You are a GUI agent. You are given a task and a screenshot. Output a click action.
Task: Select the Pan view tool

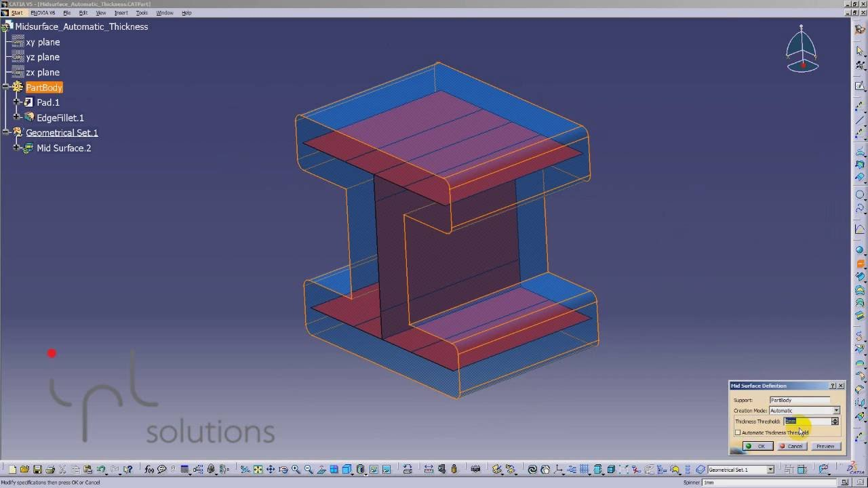tap(271, 469)
